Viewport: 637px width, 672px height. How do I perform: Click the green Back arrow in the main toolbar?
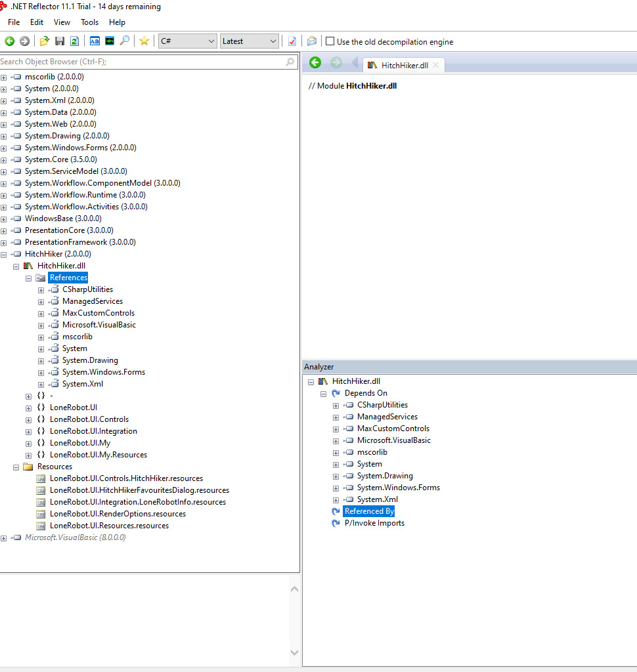(9, 41)
